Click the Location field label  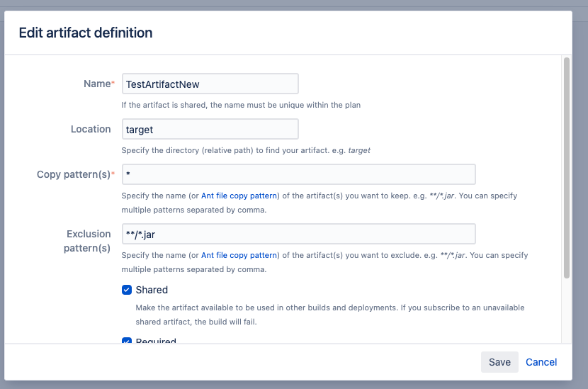[x=91, y=129]
